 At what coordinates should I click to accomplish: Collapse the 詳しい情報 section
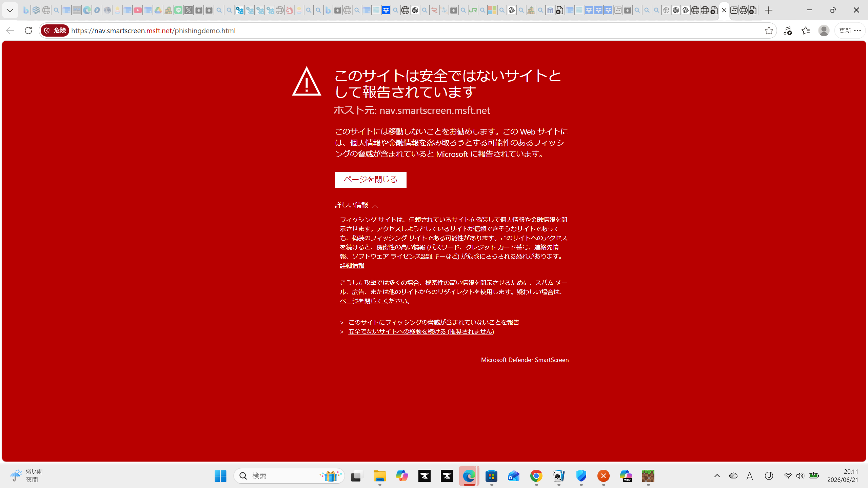[x=356, y=205]
